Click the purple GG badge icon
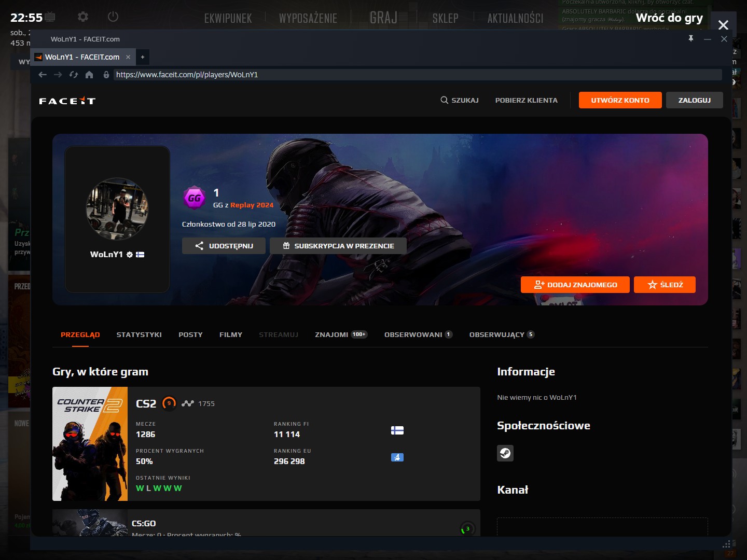747x560 pixels. [x=195, y=198]
